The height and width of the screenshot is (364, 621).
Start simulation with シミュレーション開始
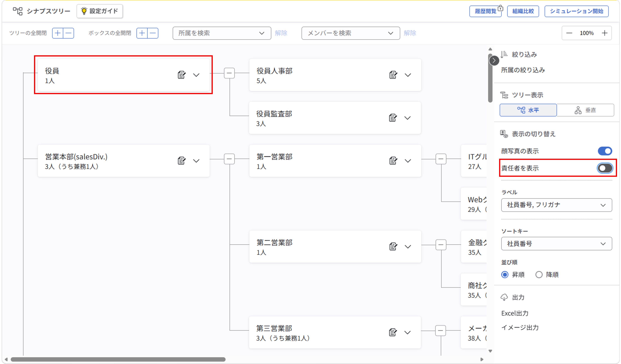pos(576,11)
